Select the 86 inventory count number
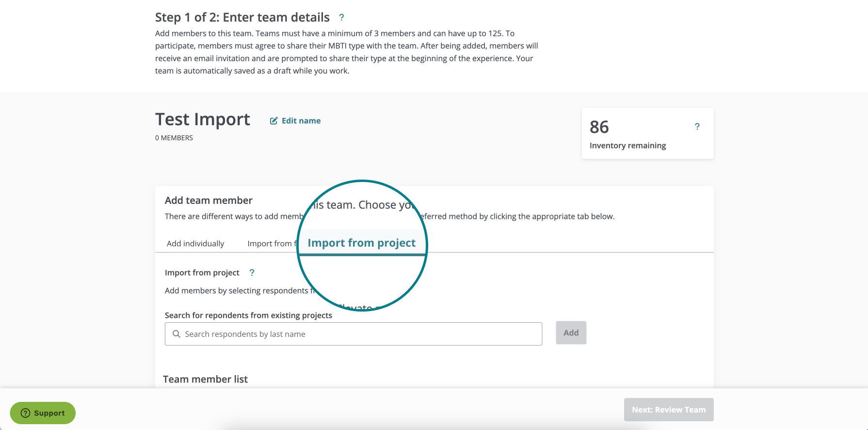Screen dimensions: 868x430 click(x=599, y=127)
